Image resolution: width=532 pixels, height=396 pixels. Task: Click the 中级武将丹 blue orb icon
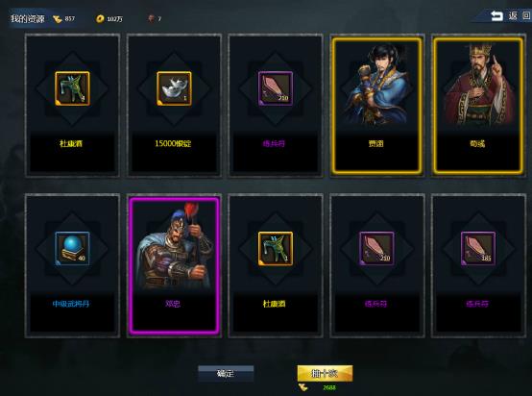72,248
